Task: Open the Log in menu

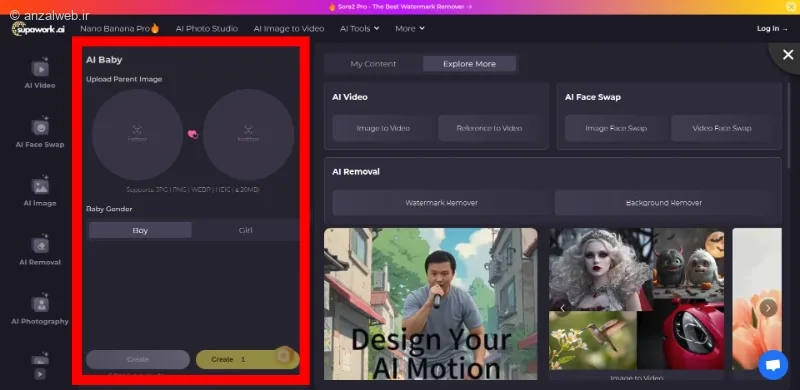Action: (x=771, y=29)
